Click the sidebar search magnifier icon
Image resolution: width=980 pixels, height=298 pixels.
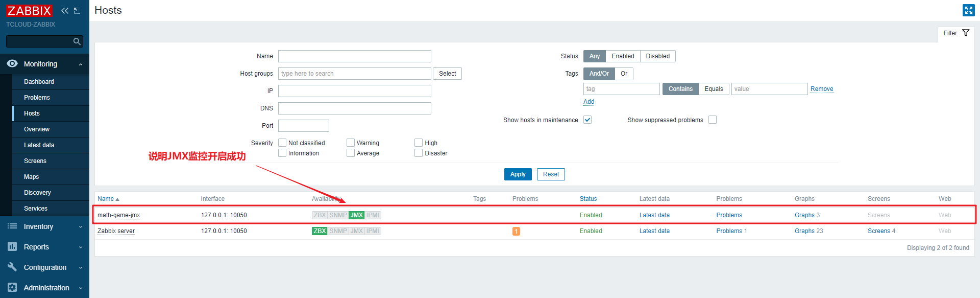point(77,41)
